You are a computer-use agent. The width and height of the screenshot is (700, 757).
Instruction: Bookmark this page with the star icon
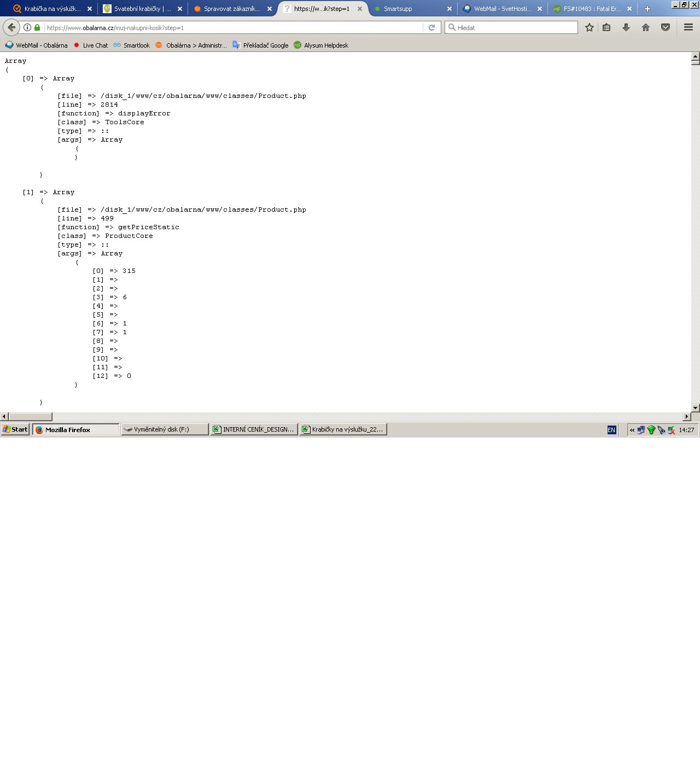[x=590, y=27]
